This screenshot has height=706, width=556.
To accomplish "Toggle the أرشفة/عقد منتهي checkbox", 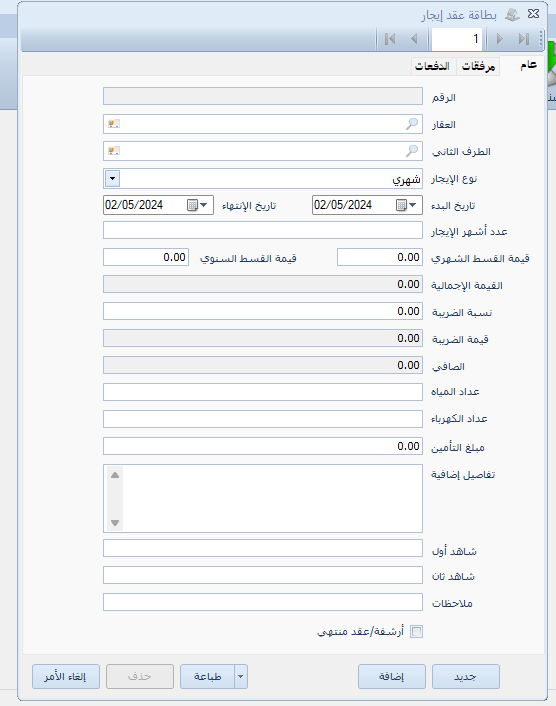I will pyautogui.click(x=417, y=631).
